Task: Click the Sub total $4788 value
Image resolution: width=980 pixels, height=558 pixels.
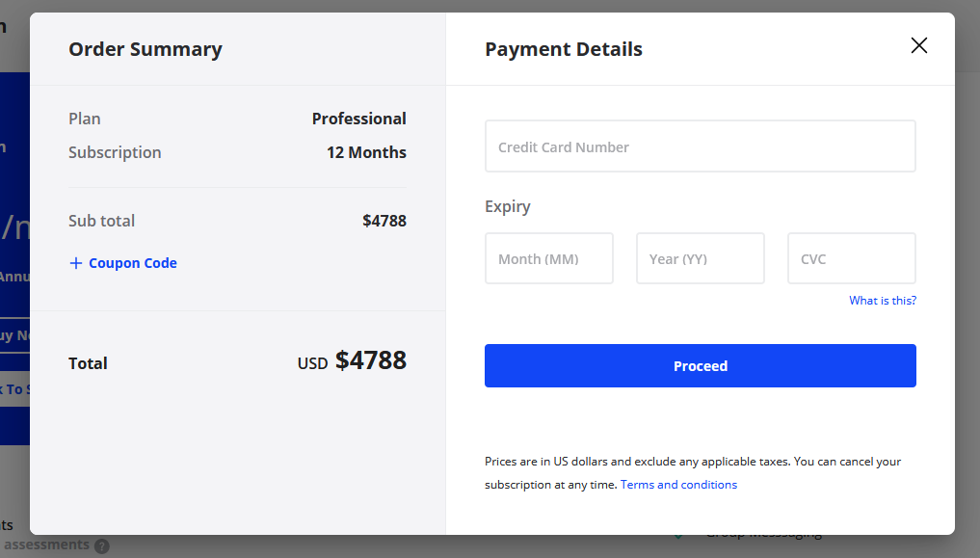Action: [384, 221]
